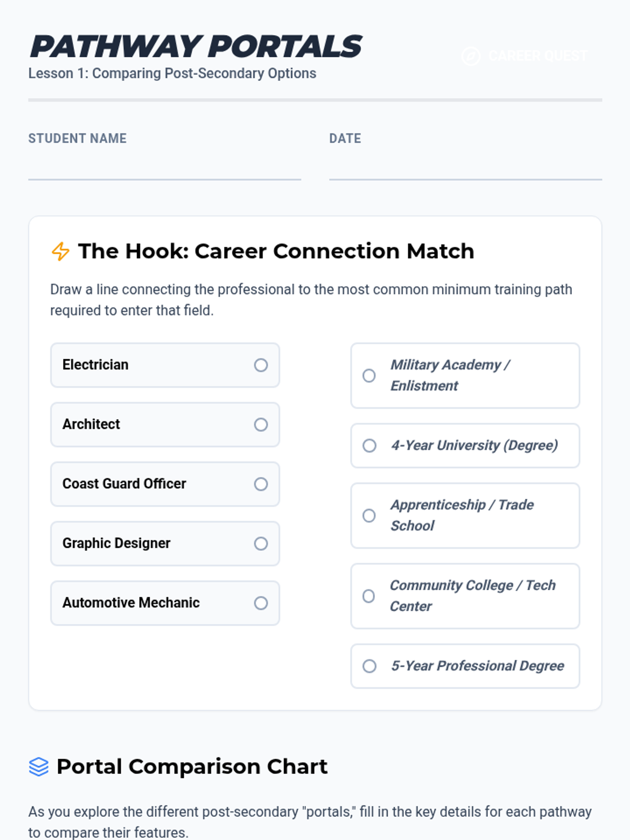Select the Graphic Designer connector circle

[x=261, y=543]
